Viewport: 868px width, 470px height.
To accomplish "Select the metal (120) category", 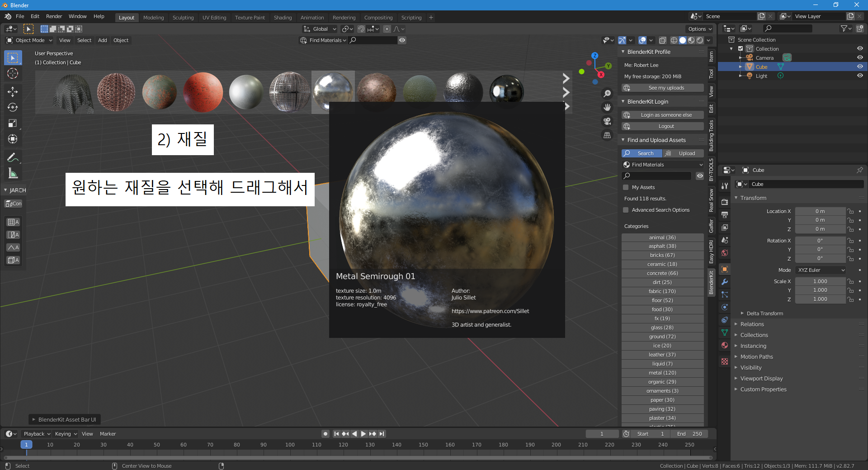I will pyautogui.click(x=662, y=372).
